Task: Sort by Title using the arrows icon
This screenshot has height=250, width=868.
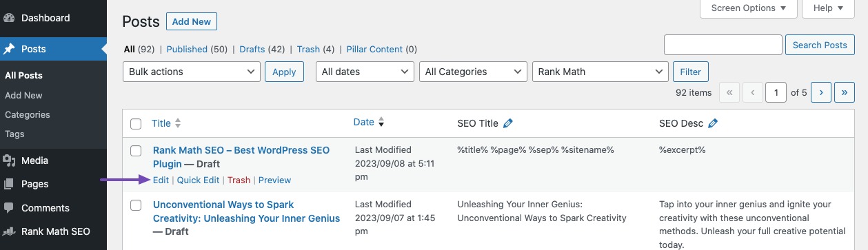Action: pos(178,123)
